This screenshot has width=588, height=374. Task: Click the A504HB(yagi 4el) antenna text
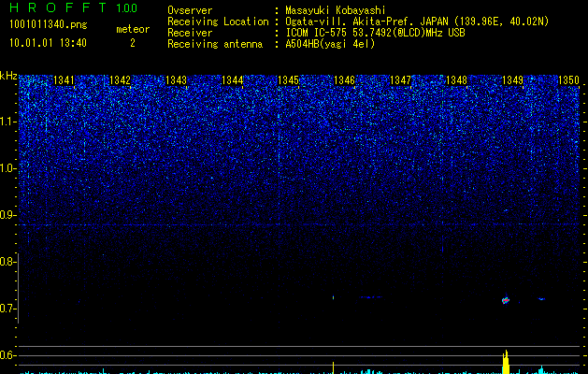tap(330, 44)
